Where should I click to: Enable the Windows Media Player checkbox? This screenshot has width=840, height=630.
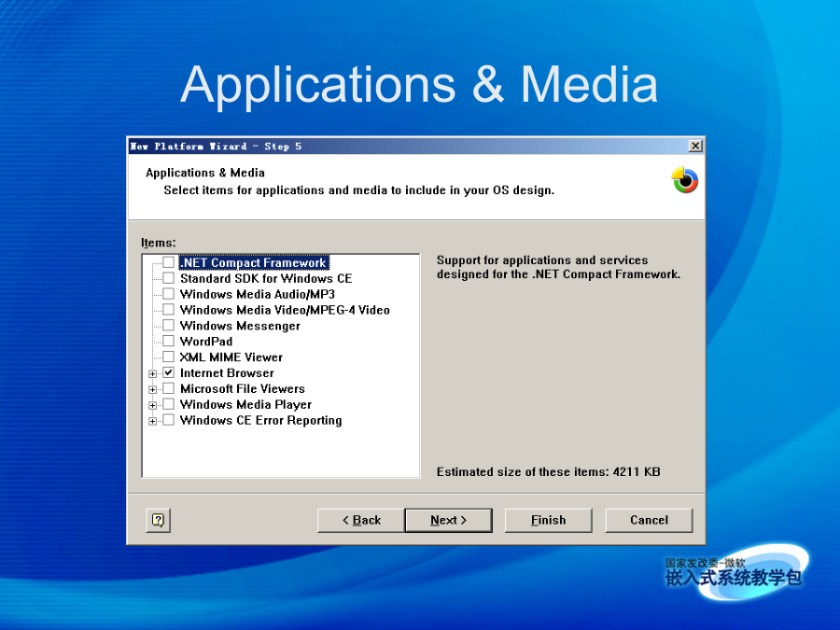[x=168, y=404]
